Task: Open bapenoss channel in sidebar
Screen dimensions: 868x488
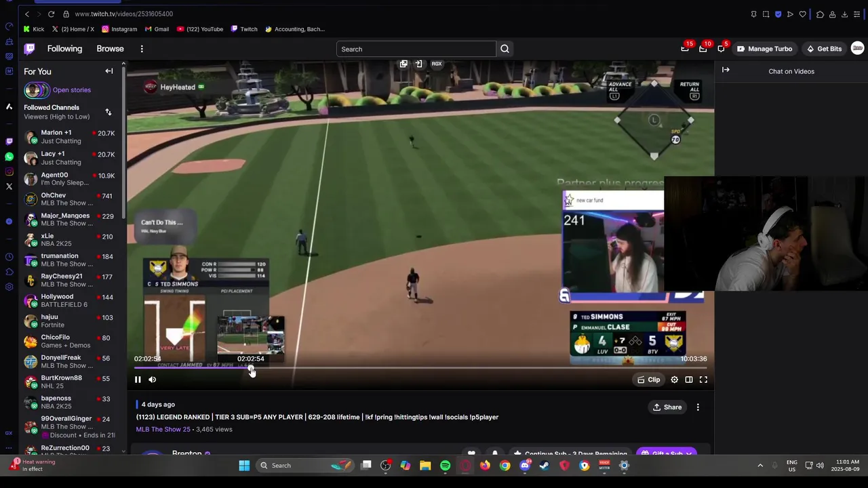Action: tap(70, 403)
